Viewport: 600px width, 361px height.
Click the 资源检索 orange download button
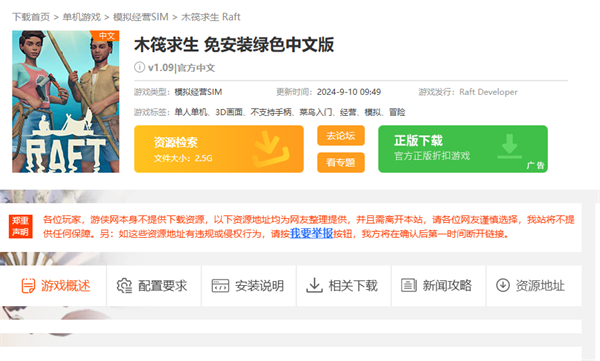click(x=219, y=149)
